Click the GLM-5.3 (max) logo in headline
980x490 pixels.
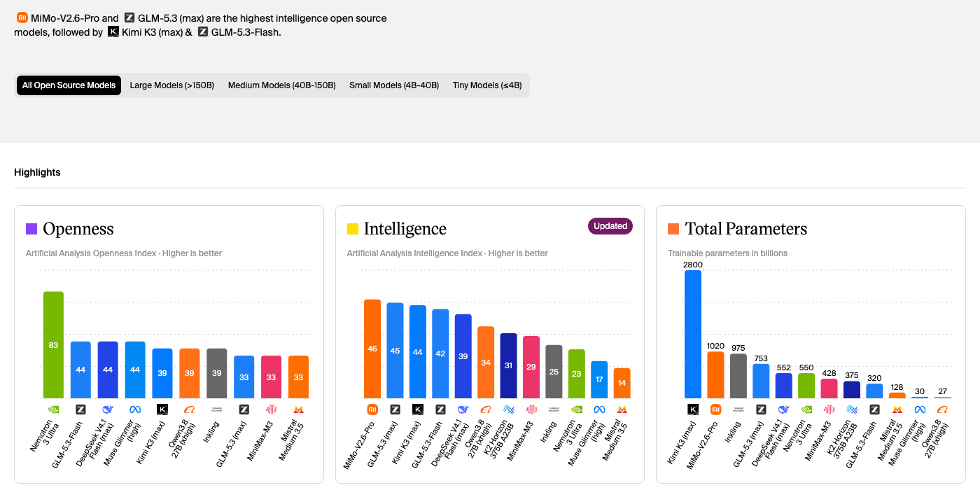pyautogui.click(x=129, y=17)
